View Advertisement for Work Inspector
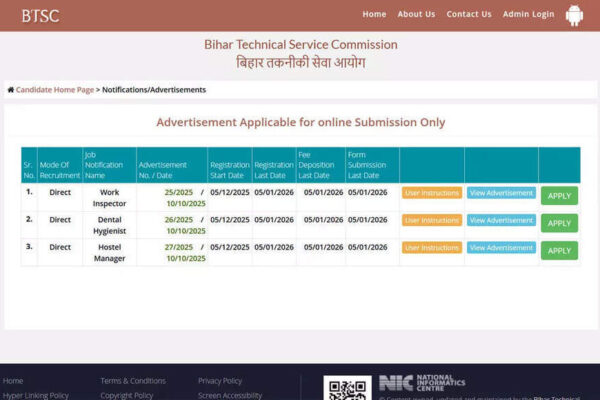This screenshot has width=600, height=400. click(x=501, y=193)
